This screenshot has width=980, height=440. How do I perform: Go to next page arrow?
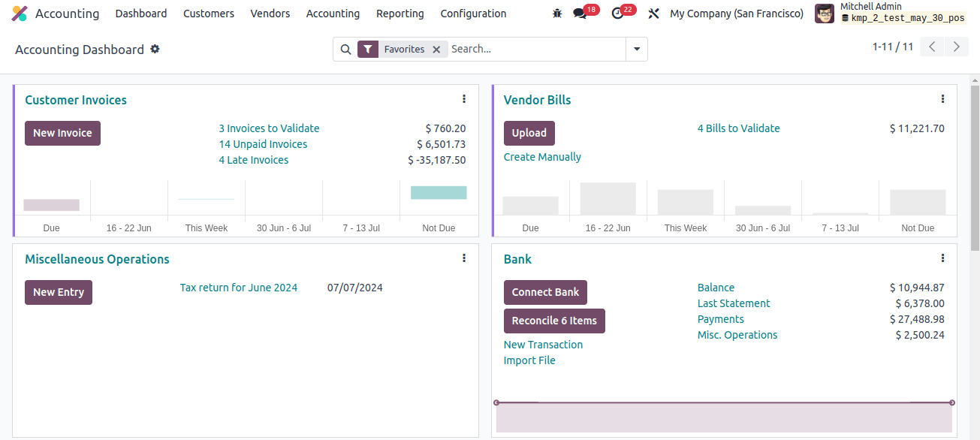(x=956, y=47)
